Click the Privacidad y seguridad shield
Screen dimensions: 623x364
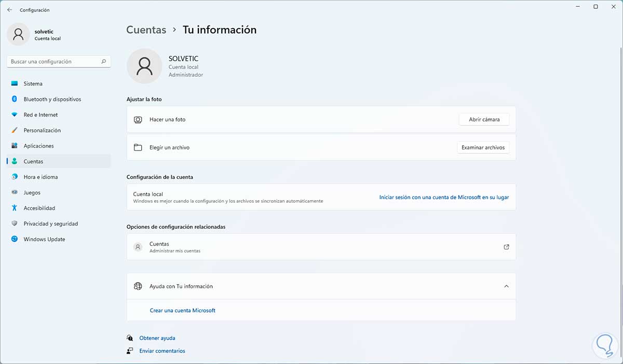14,223
